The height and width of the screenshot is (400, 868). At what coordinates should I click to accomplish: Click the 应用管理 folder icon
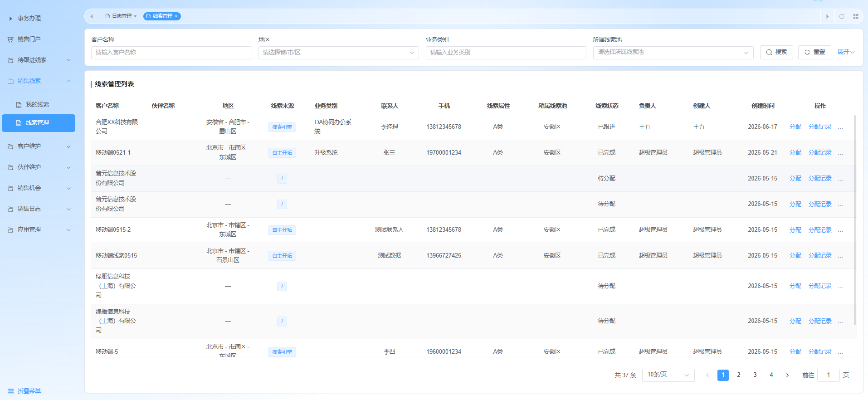point(10,230)
